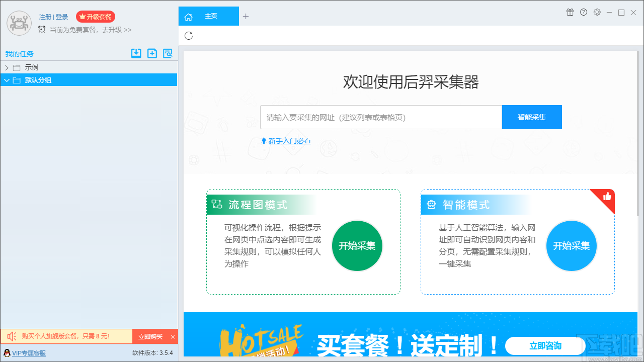The height and width of the screenshot is (362, 644).
Task: Open the help question mark icon
Action: pos(584,12)
